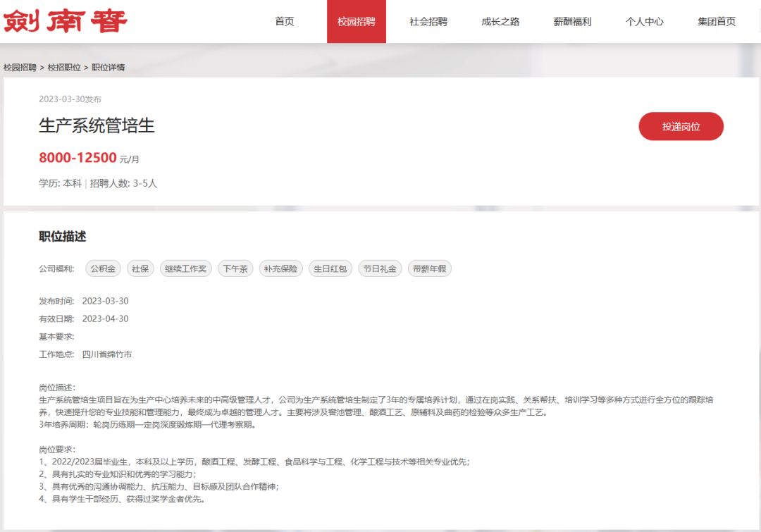Click the 生日红包 tag
761x532 pixels.
click(x=330, y=268)
